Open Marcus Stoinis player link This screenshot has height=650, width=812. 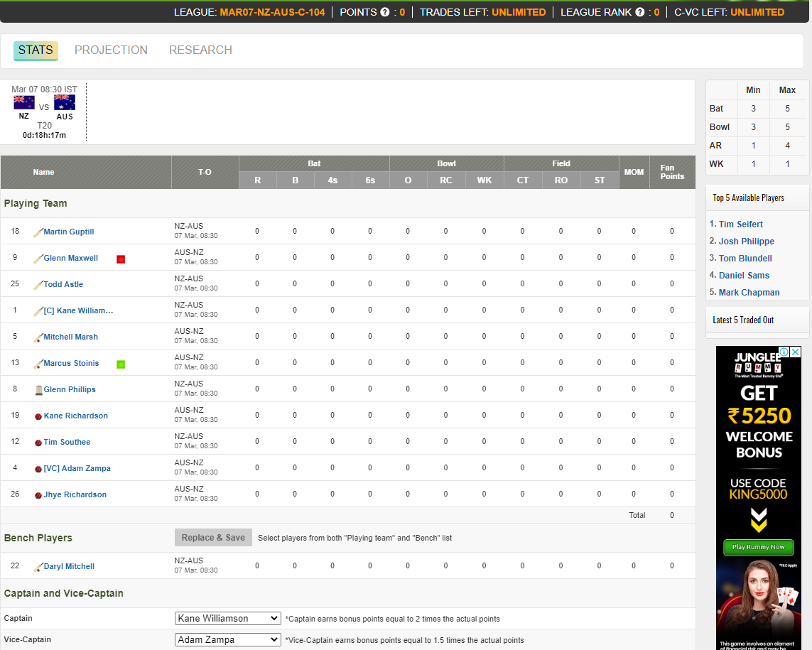(x=72, y=363)
